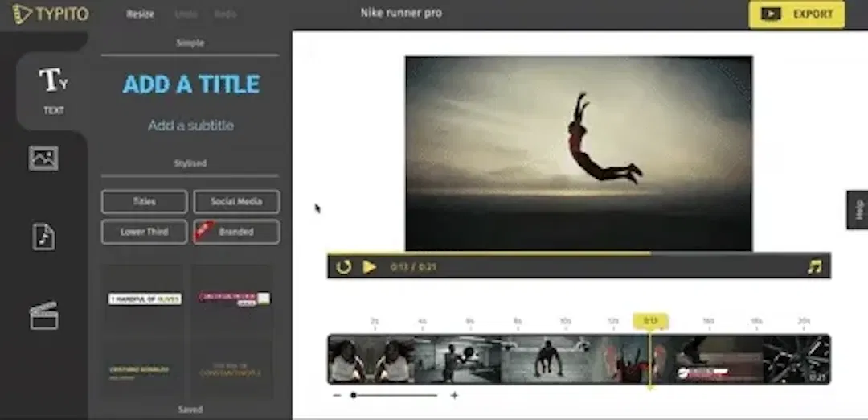868x420 pixels.
Task: Click the replay loop icon
Action: [343, 266]
